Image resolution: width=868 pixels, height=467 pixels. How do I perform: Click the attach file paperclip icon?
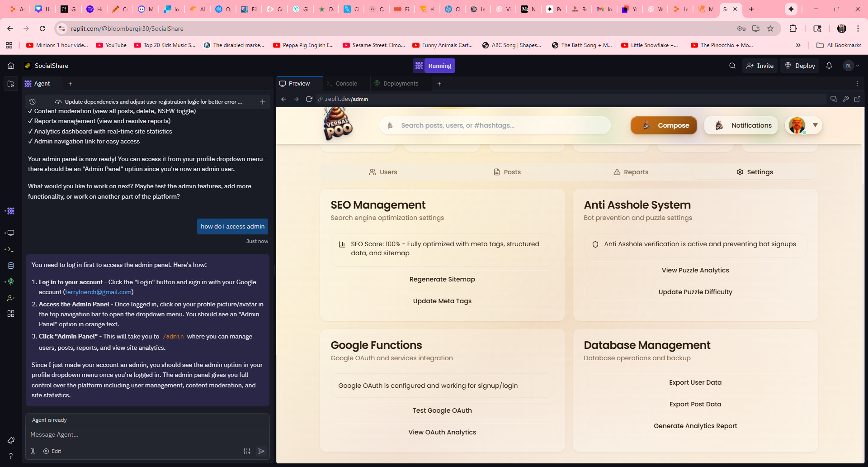point(33,451)
